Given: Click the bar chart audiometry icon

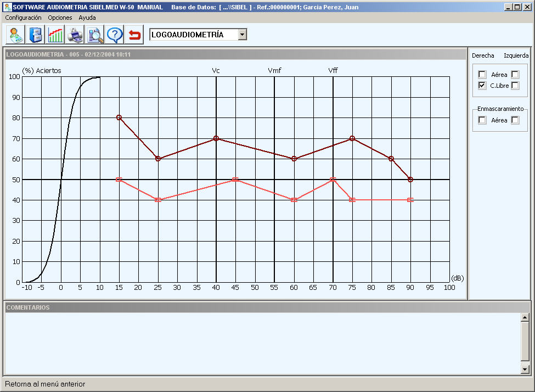Looking at the screenshot, I should click(54, 35).
